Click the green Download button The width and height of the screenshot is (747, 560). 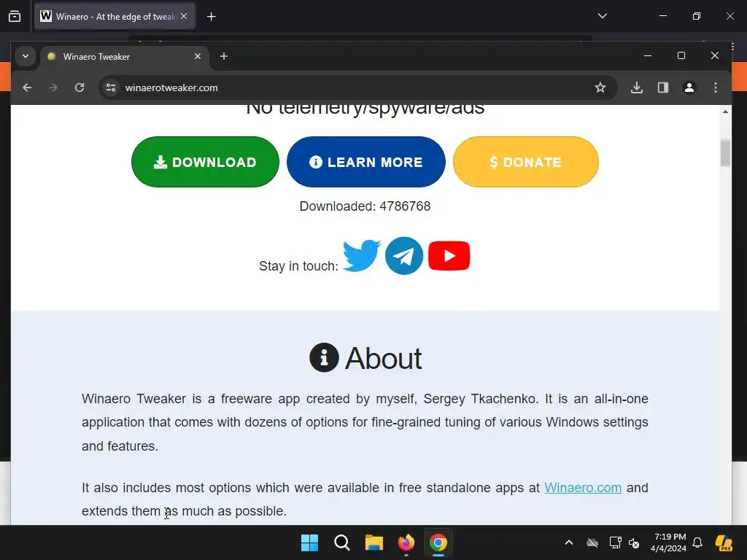pos(205,162)
